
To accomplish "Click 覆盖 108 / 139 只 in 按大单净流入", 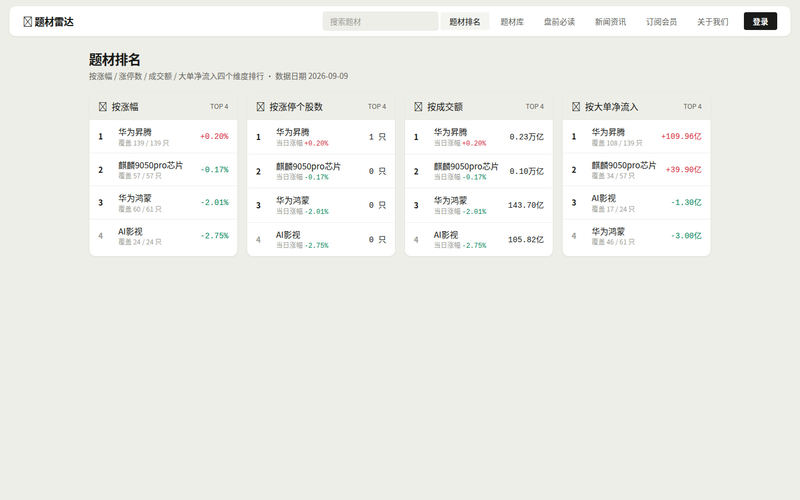I will 617,143.
